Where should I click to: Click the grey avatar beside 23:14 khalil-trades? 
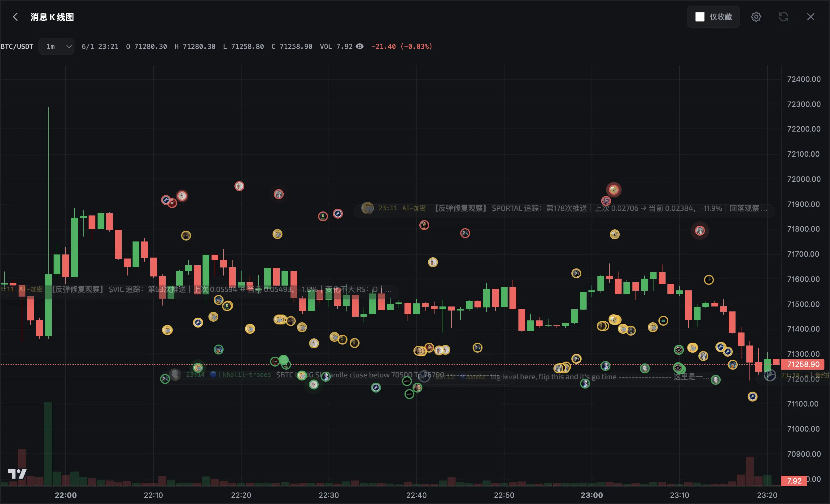point(175,374)
